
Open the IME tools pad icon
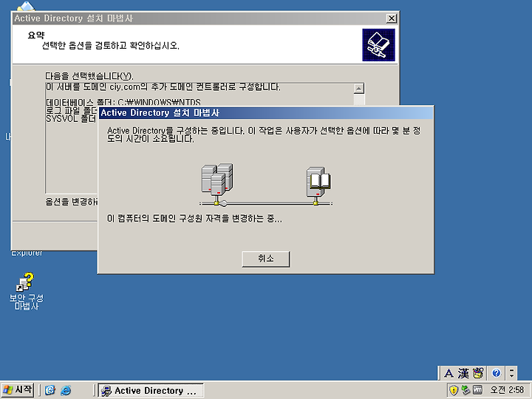coord(478,373)
